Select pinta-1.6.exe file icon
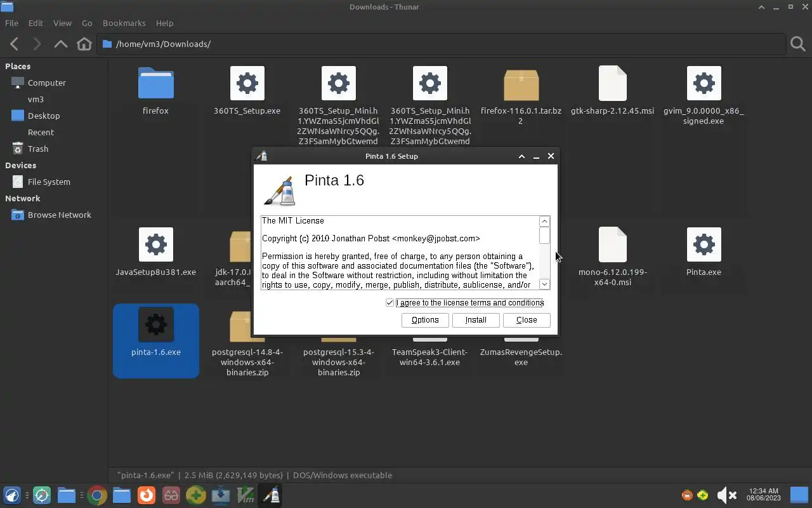The width and height of the screenshot is (812, 508). (155, 324)
